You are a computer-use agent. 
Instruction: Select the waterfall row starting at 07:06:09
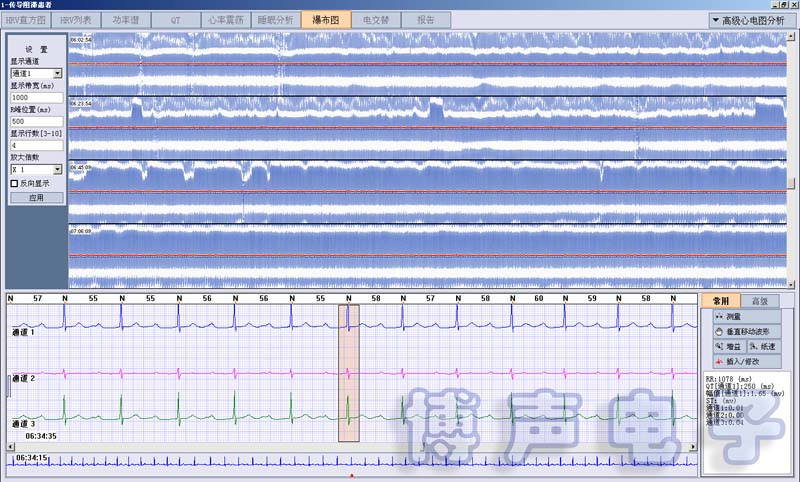click(x=428, y=256)
